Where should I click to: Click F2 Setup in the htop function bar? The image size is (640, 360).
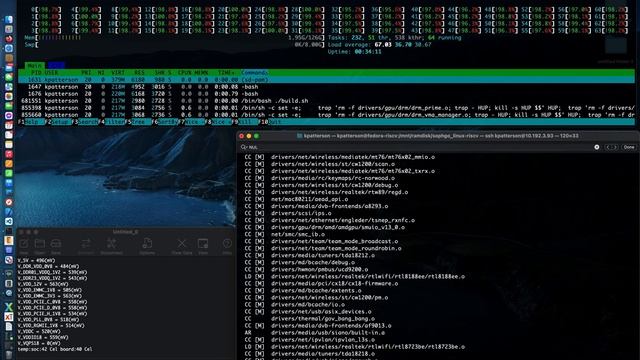coord(58,122)
